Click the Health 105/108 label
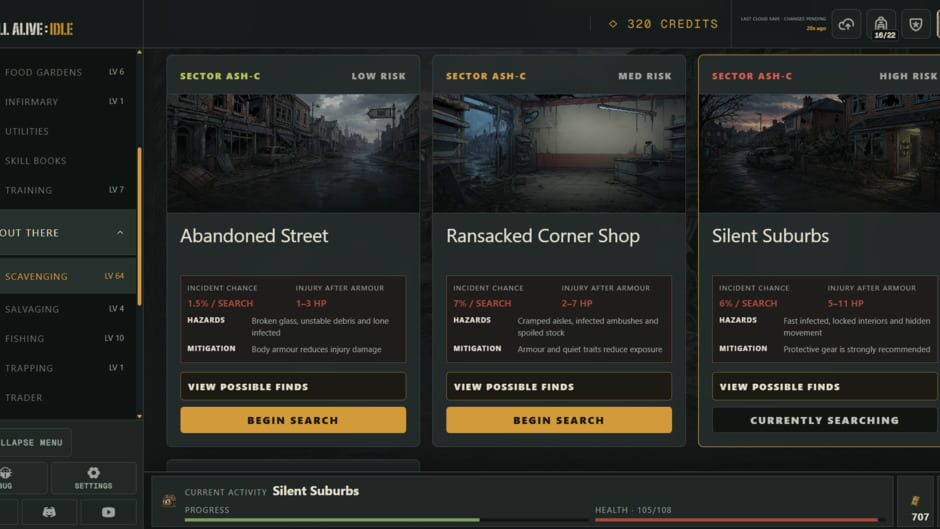Image resolution: width=940 pixels, height=529 pixels. [633, 510]
